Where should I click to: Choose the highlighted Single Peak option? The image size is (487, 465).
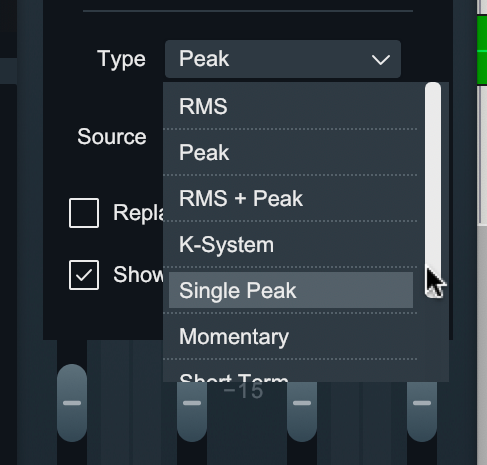click(x=291, y=290)
